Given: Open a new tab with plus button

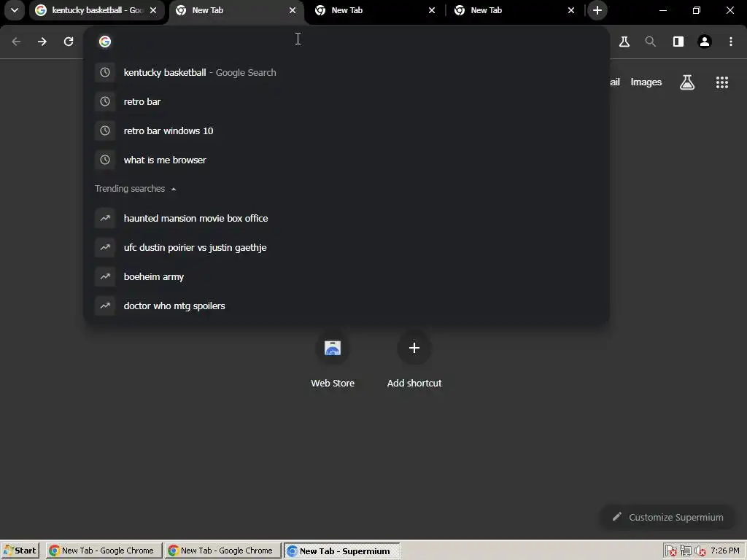Looking at the screenshot, I should 597,10.
